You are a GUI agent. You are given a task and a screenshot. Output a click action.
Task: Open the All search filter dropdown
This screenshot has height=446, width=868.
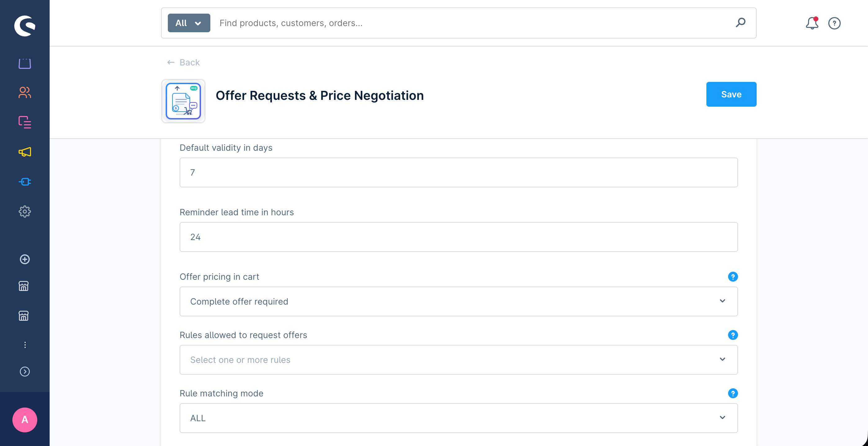pyautogui.click(x=189, y=23)
